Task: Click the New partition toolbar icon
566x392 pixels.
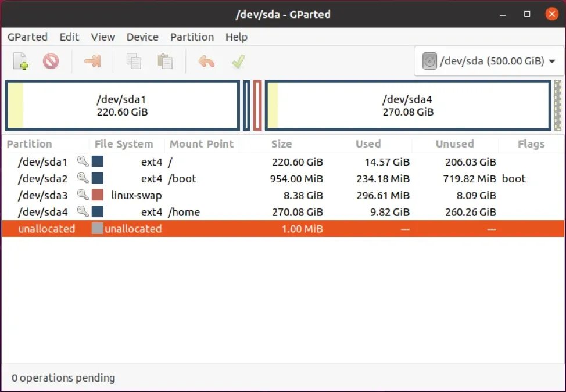Action: tap(20, 61)
